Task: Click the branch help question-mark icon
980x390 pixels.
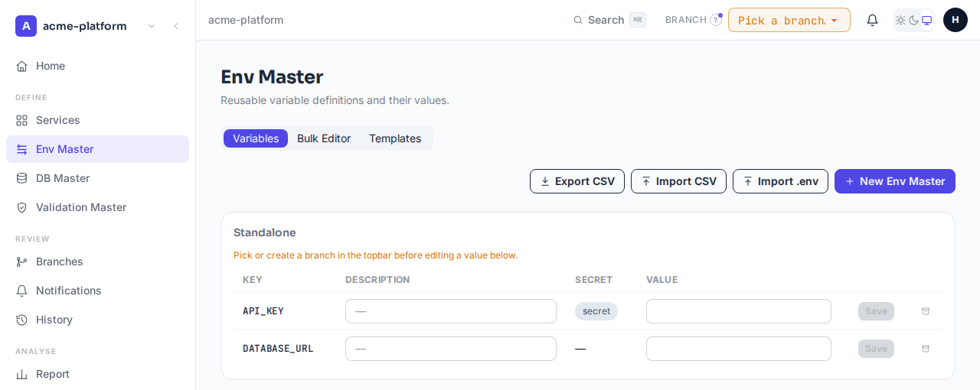Action: click(x=715, y=20)
